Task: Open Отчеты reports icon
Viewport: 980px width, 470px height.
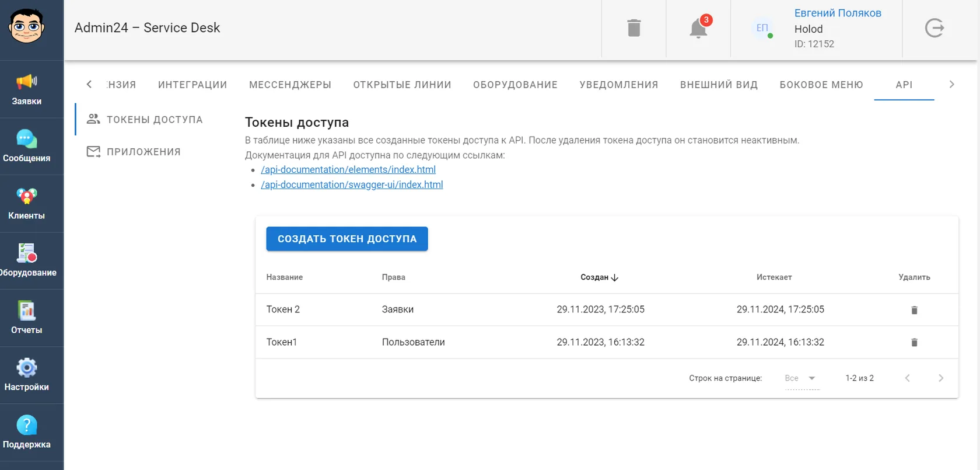Action: pos(27,318)
